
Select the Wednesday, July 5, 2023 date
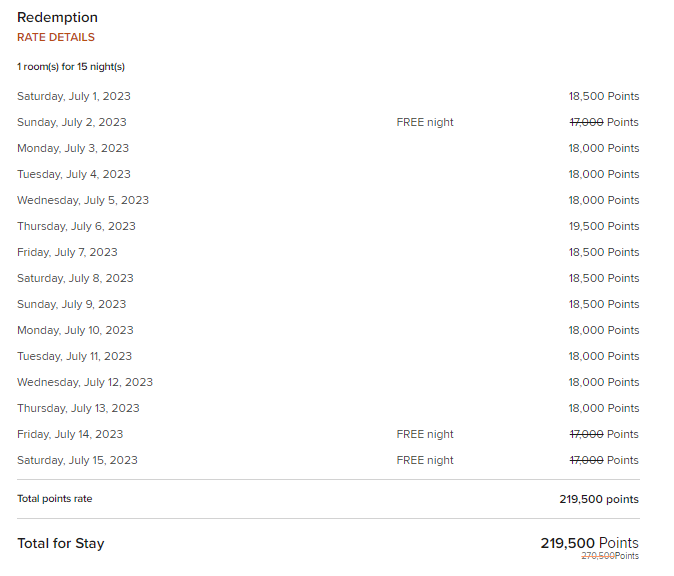[x=83, y=200]
